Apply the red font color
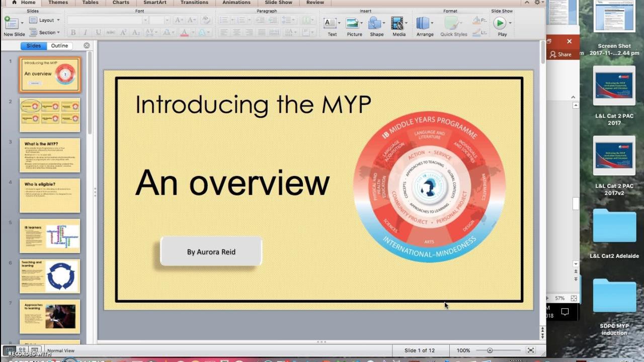This screenshot has width=644, height=362. click(x=184, y=33)
